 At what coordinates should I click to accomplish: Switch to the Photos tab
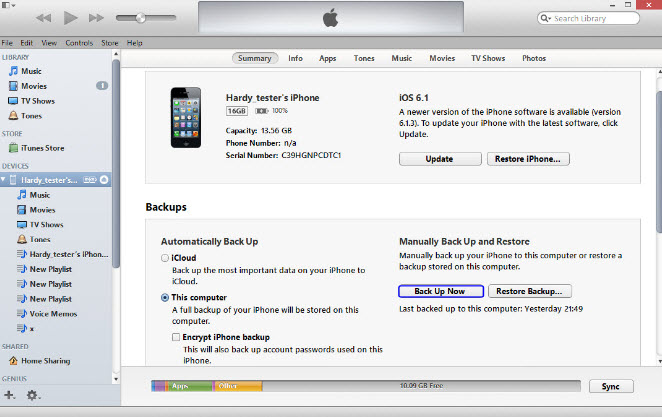click(534, 58)
